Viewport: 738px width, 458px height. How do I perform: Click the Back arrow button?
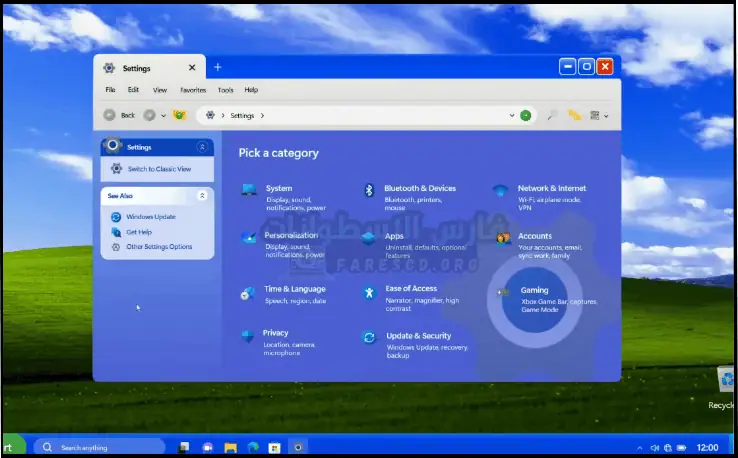click(109, 115)
